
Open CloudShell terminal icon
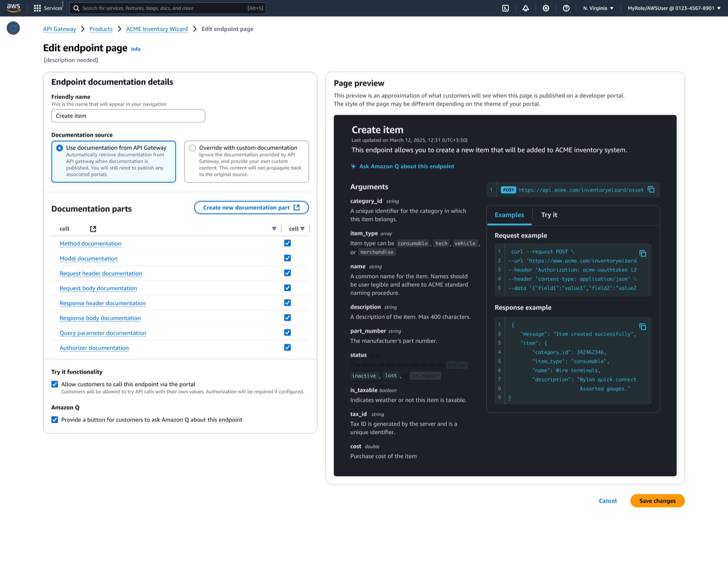505,8
